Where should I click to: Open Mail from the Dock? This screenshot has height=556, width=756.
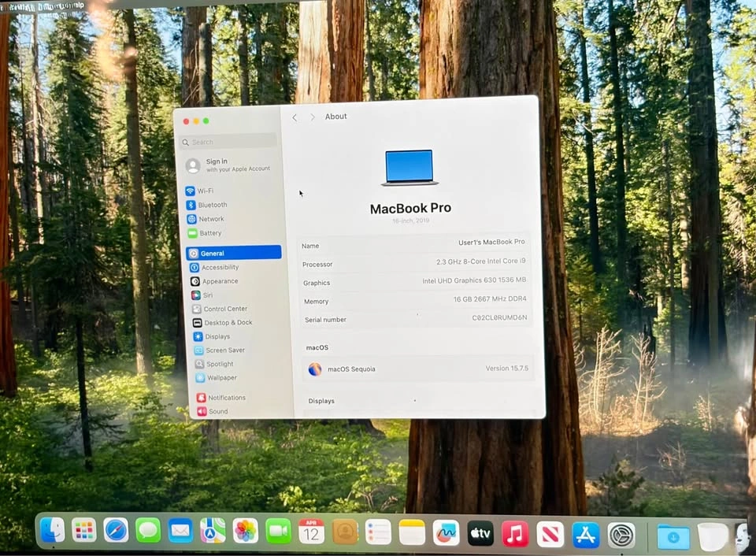[180, 531]
